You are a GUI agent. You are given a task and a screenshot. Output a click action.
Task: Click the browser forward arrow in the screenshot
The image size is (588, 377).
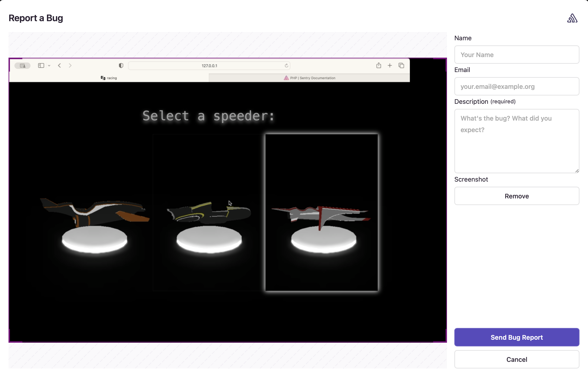coord(70,65)
